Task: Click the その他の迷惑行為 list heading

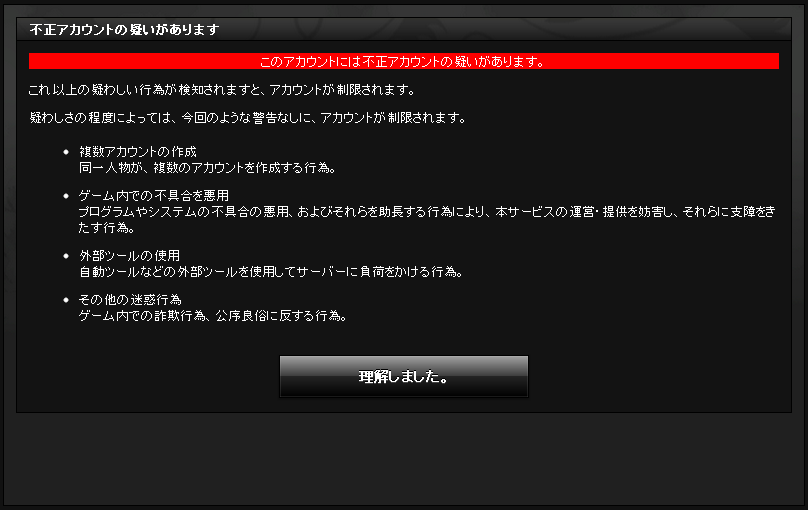Action: coord(130,299)
